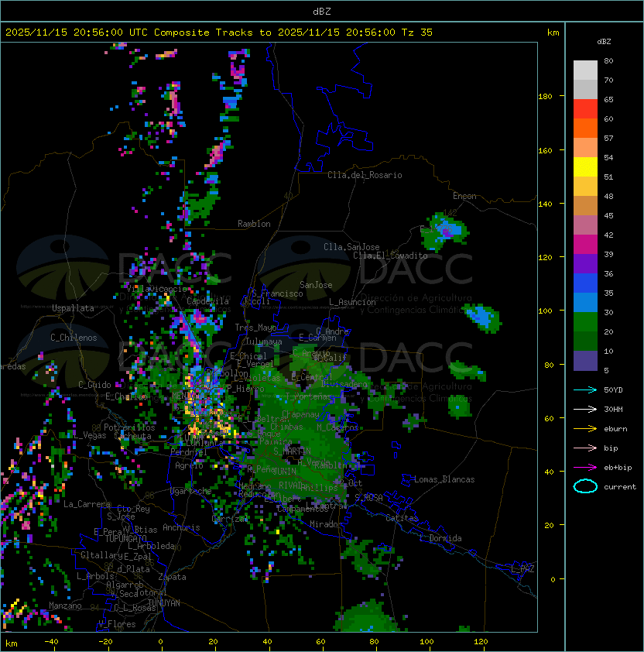The width and height of the screenshot is (644, 652).
Task: Click the 'Tres_Mayo' map label
Action: 255,328
